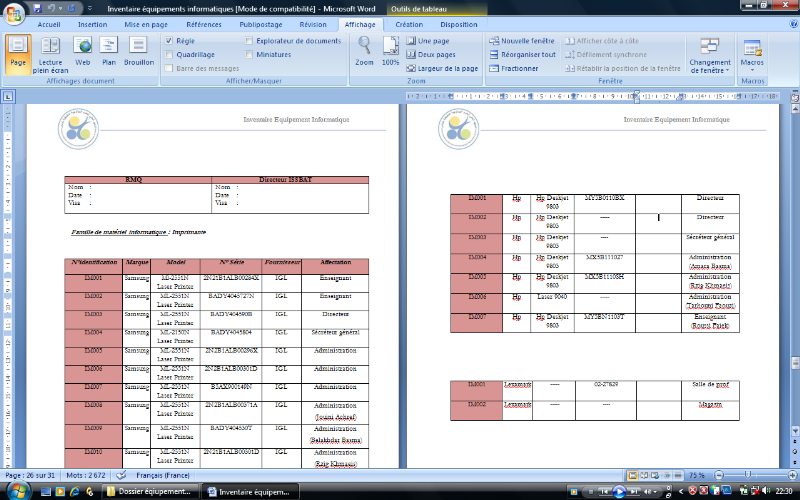Show Une page at a time

(428, 40)
